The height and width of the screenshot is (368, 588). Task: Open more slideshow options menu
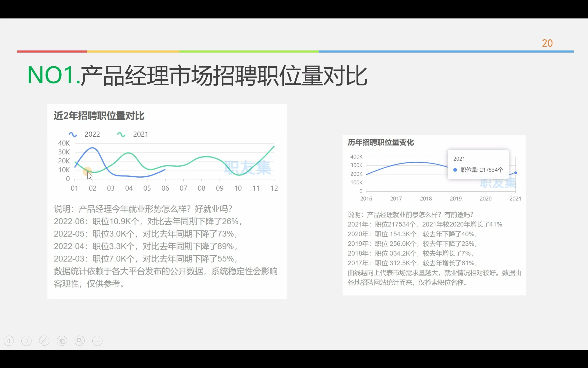[x=98, y=340]
